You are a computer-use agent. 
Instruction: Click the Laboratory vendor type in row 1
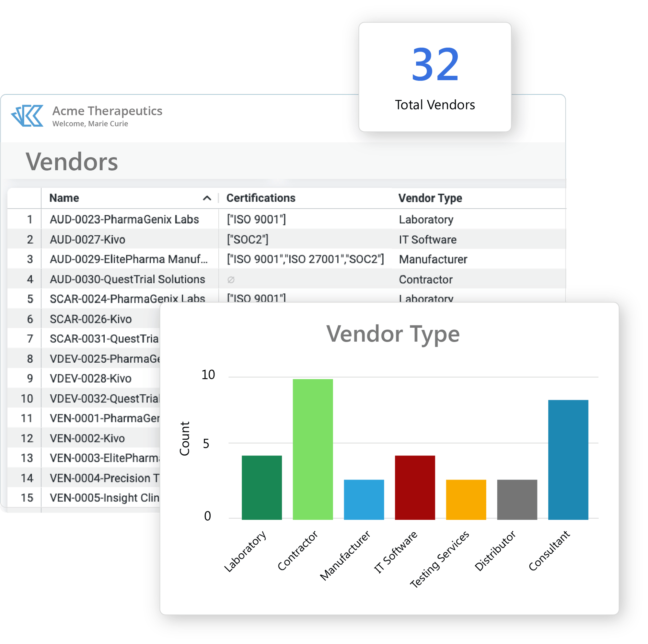tap(426, 220)
